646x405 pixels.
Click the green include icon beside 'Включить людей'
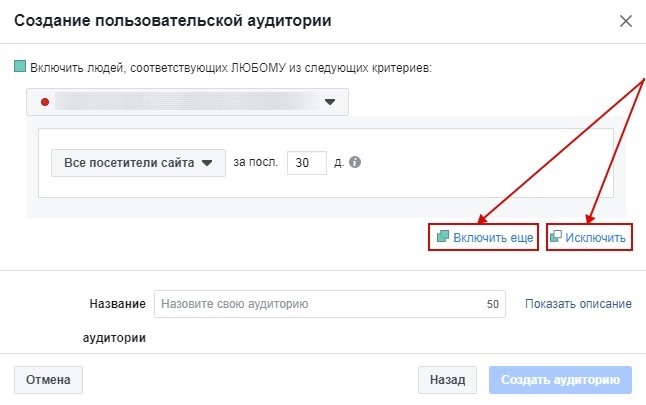pyautogui.click(x=20, y=66)
